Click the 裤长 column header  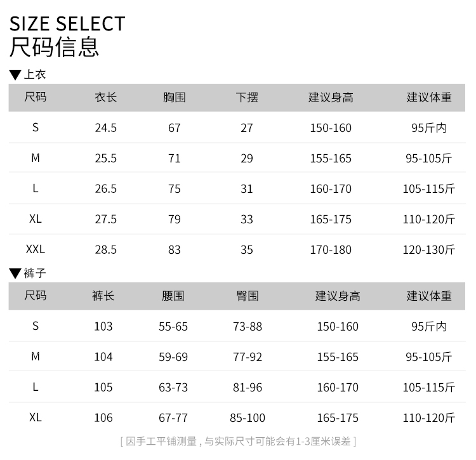click(103, 296)
